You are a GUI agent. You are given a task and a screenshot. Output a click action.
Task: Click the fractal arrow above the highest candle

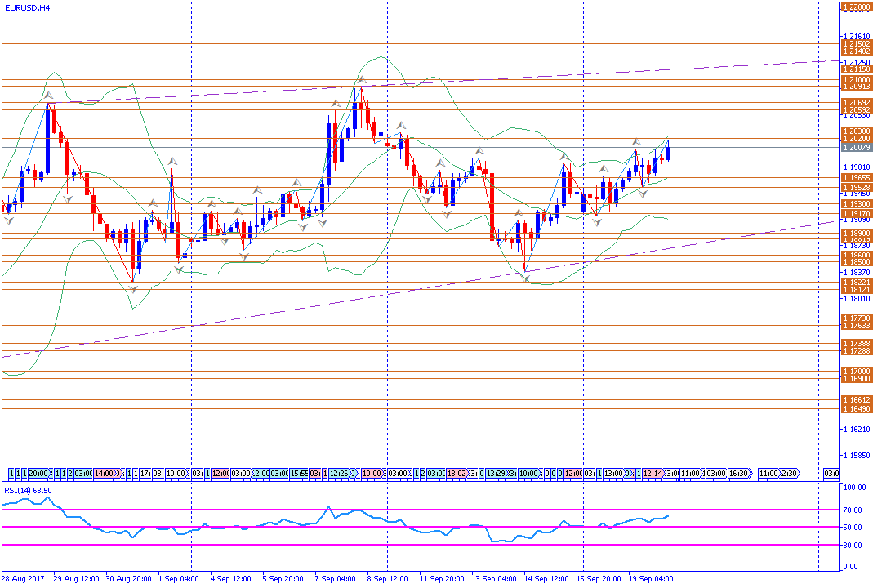360,80
